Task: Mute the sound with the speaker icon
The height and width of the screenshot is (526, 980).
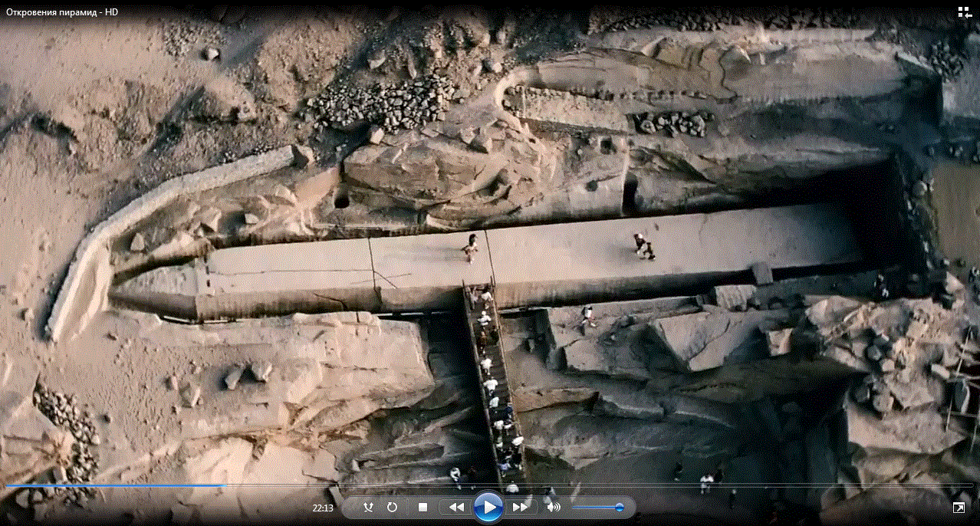Action: point(553,507)
